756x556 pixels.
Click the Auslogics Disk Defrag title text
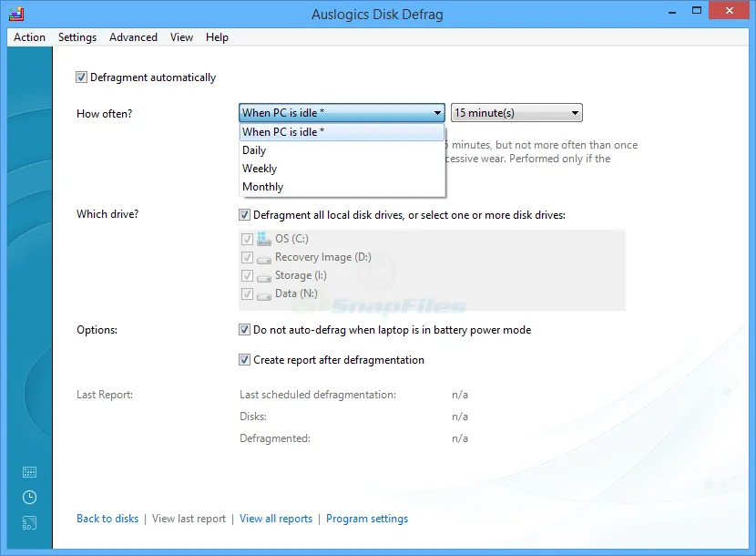tap(377, 14)
